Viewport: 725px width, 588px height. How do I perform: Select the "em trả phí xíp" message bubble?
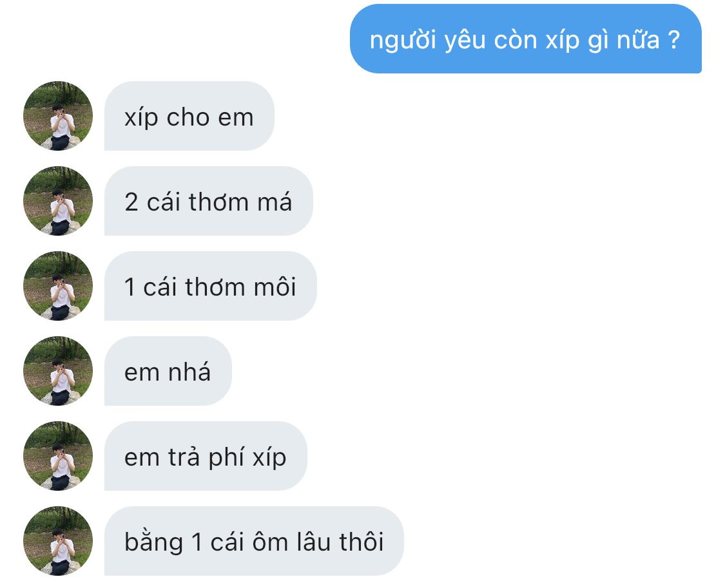click(206, 456)
